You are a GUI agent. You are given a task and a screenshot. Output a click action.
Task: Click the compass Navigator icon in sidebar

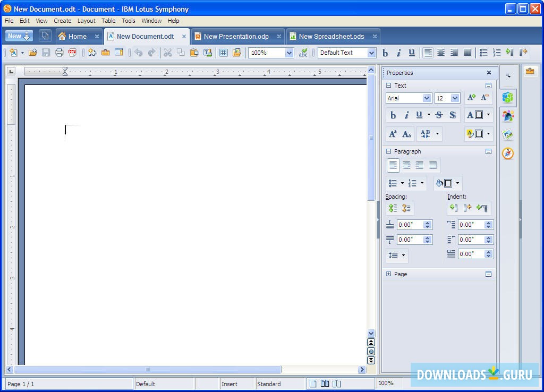(x=508, y=154)
